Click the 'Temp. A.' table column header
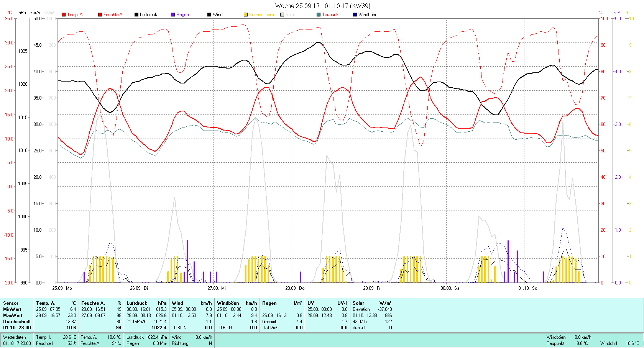The height and width of the screenshot is (348, 644). [x=46, y=303]
